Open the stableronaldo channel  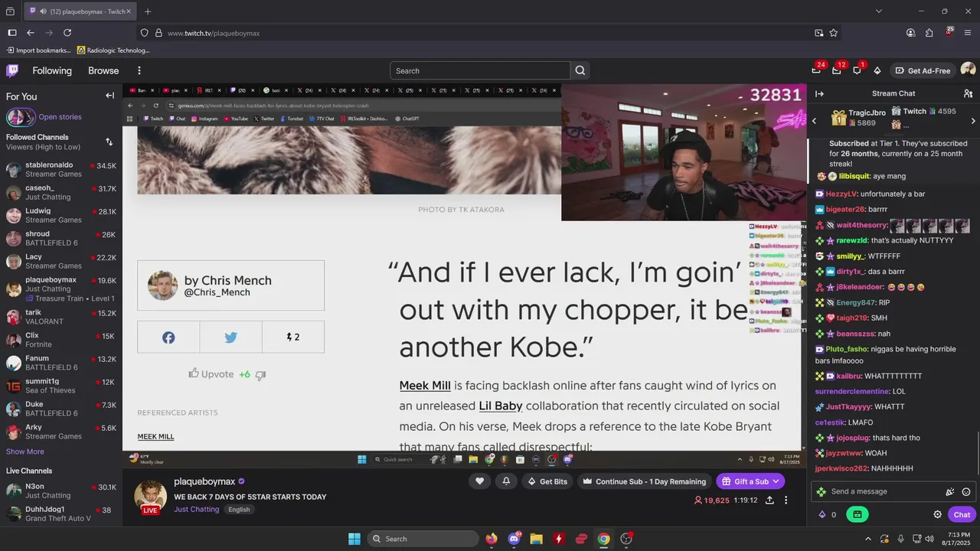tap(61, 169)
